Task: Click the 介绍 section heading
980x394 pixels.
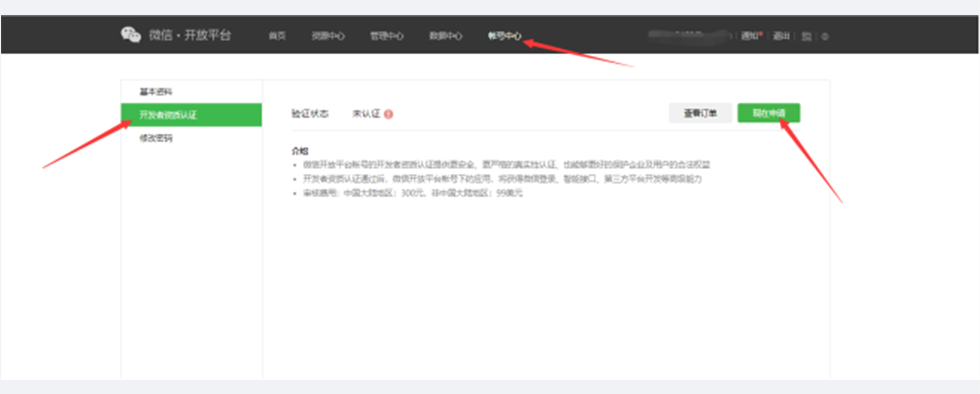Action: pyautogui.click(x=300, y=151)
